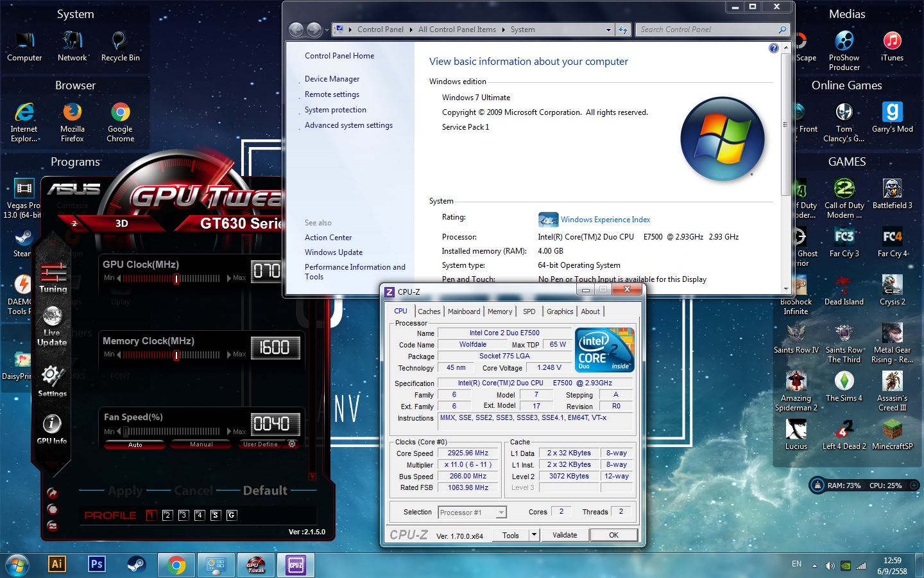Open the Processor #1 selection dropdown
The height and width of the screenshot is (578, 924).
(x=501, y=512)
